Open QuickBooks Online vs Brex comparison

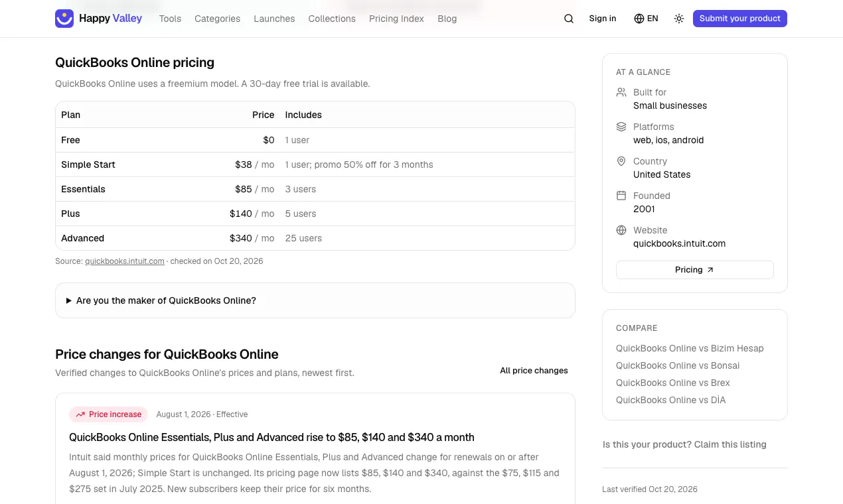(x=673, y=383)
